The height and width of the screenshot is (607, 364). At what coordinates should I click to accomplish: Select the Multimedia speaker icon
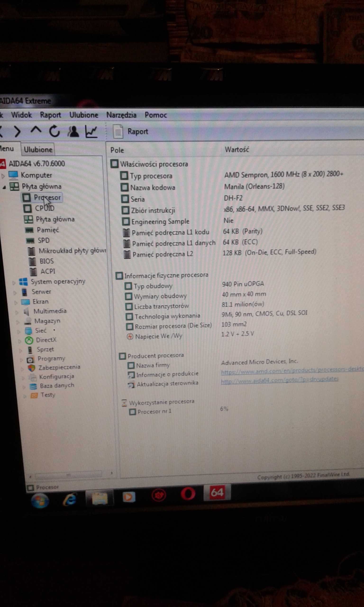27,312
